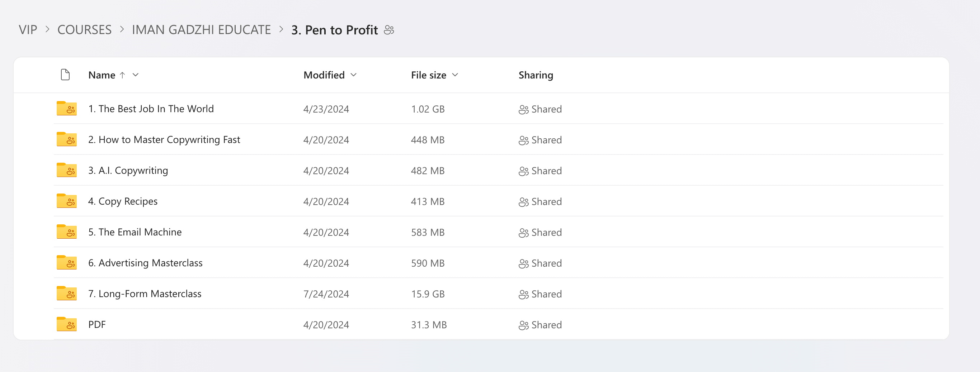The height and width of the screenshot is (372, 980).
Task: Expand breadcrumb chevron after VIP
Action: [x=48, y=29]
